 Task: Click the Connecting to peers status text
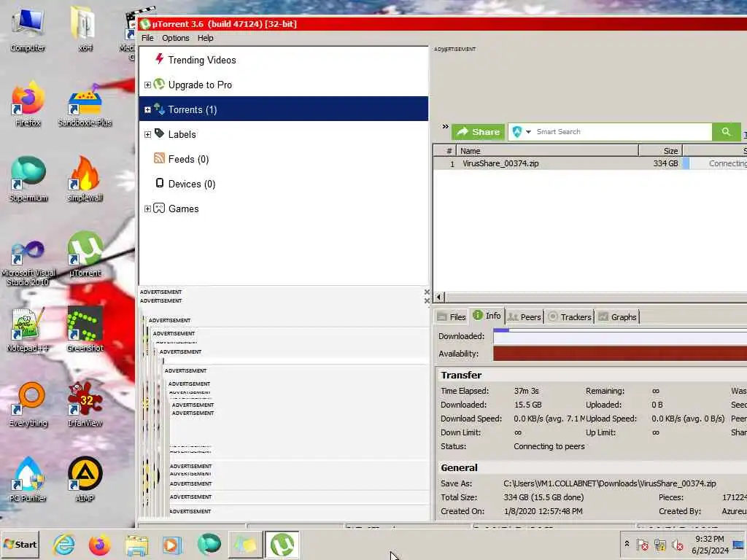(549, 446)
